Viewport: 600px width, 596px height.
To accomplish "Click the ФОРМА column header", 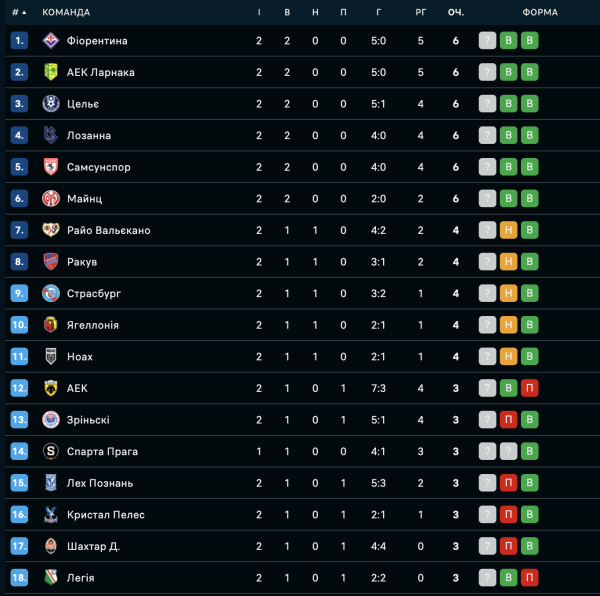I will click(541, 12).
